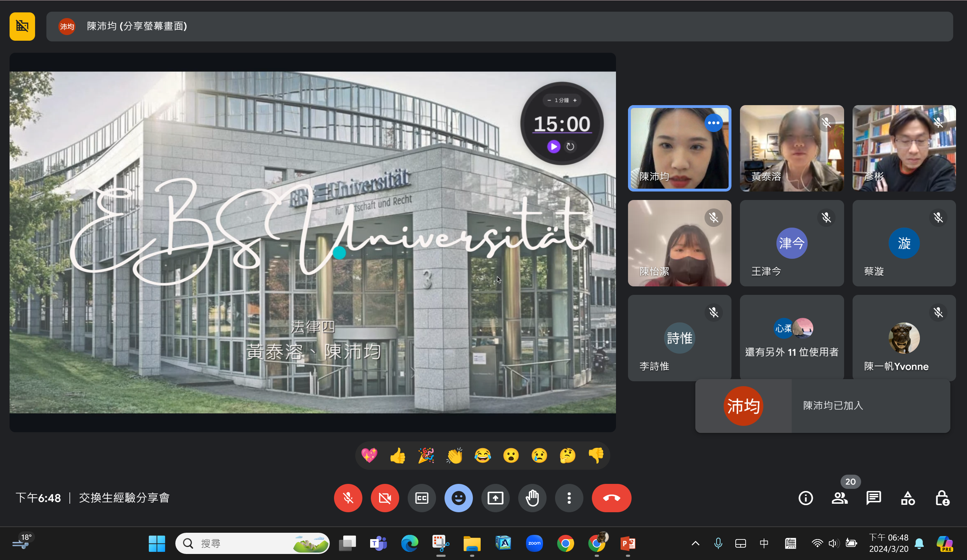The width and height of the screenshot is (967, 560).
Task: Expand hidden system tray icons
Action: pos(695,543)
